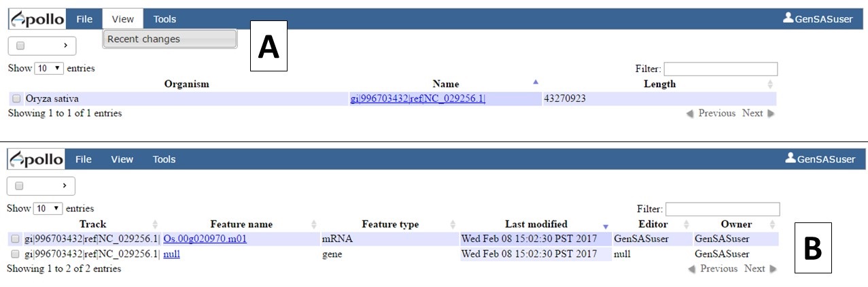This screenshot has height=287, width=868.
Task: Open the entries dropdown above the Organism column
Action: coord(48,69)
